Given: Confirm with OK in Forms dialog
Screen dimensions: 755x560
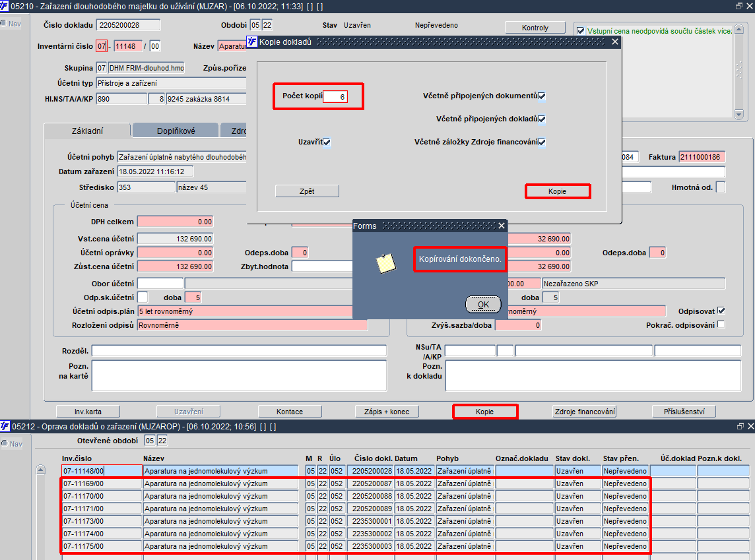Looking at the screenshot, I should pyautogui.click(x=484, y=305).
